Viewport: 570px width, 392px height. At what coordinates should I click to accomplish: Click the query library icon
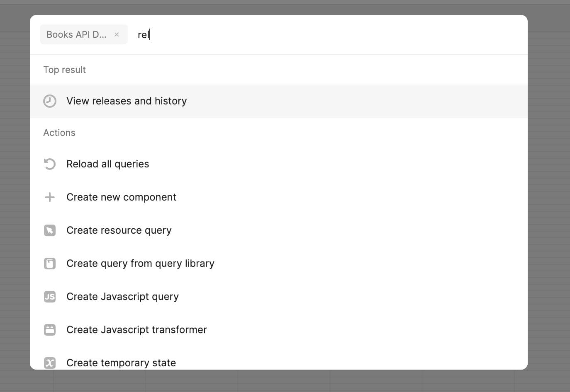[x=50, y=264]
